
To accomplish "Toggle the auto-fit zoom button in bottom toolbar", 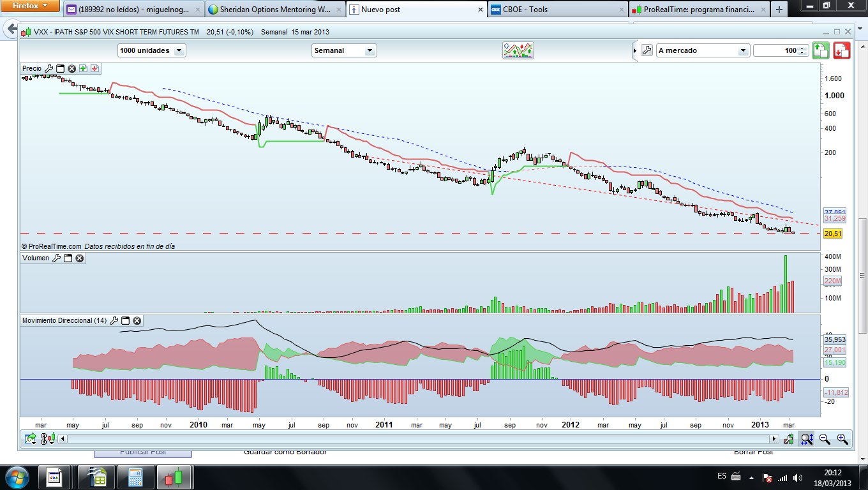I will pyautogui.click(x=807, y=438).
